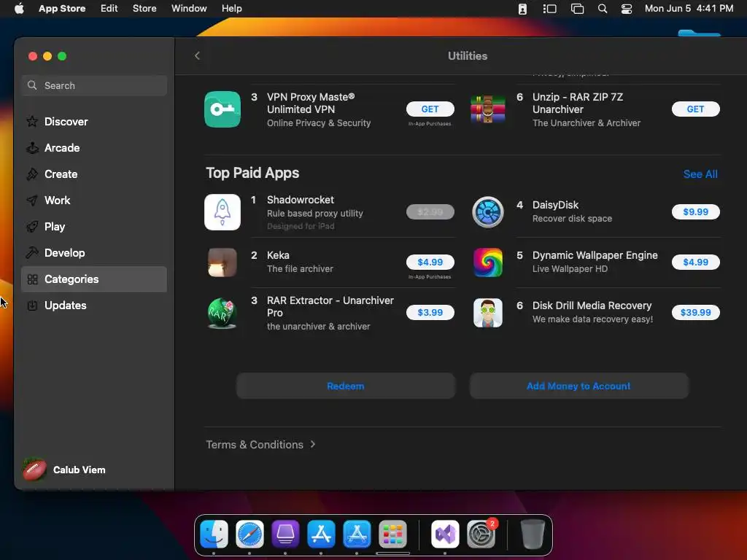Launch Safari from the Dock
The width and height of the screenshot is (747, 560).
pyautogui.click(x=249, y=534)
